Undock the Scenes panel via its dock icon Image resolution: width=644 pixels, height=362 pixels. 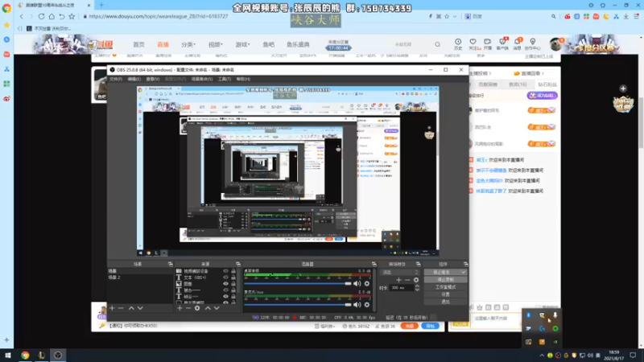(171, 264)
